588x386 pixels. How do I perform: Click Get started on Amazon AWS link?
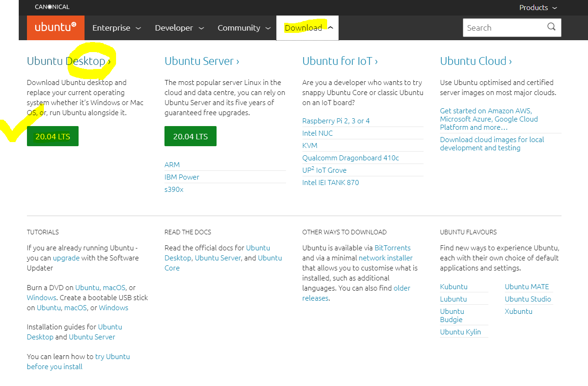pos(489,119)
